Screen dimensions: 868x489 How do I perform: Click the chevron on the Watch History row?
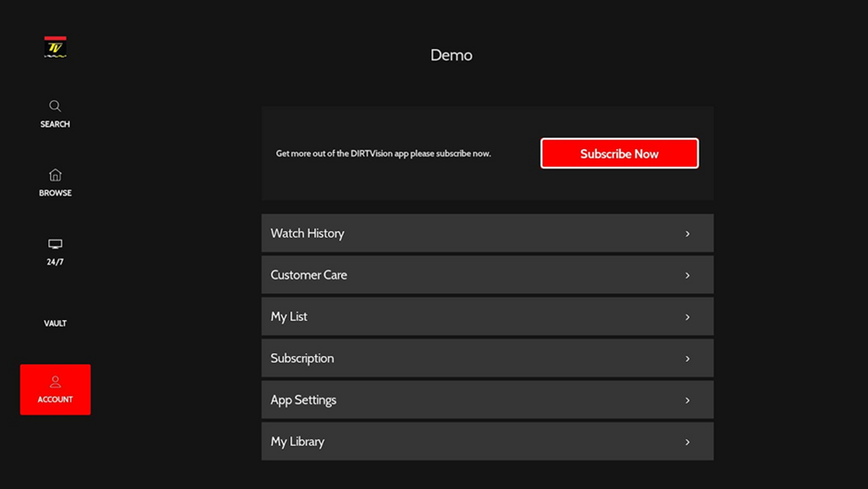click(x=687, y=234)
